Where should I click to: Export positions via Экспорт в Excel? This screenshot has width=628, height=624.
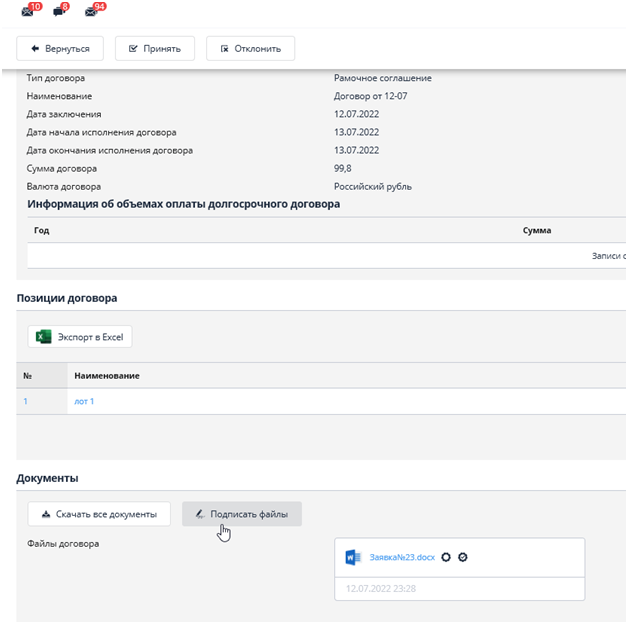pos(80,337)
